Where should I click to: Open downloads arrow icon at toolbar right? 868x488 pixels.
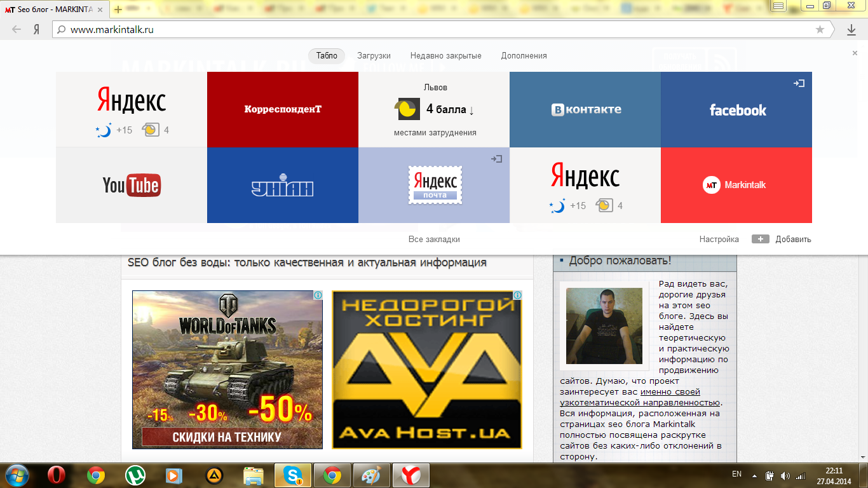pos(851,29)
